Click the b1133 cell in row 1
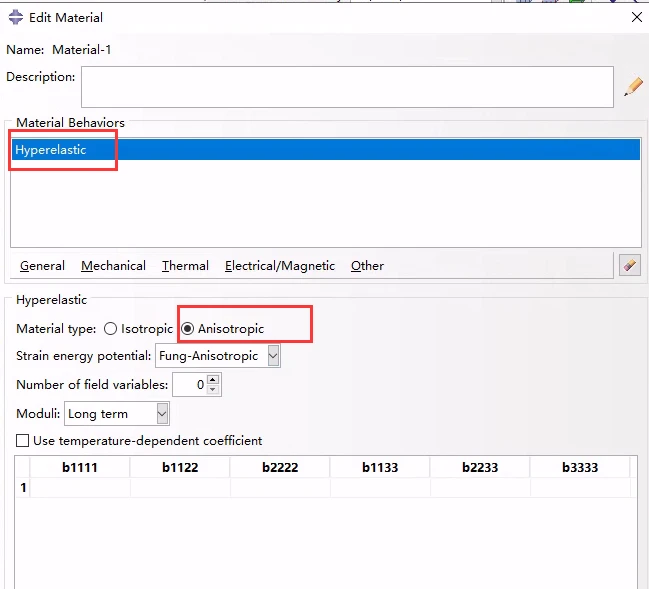Screen dimensions: 649x589 click(380, 488)
